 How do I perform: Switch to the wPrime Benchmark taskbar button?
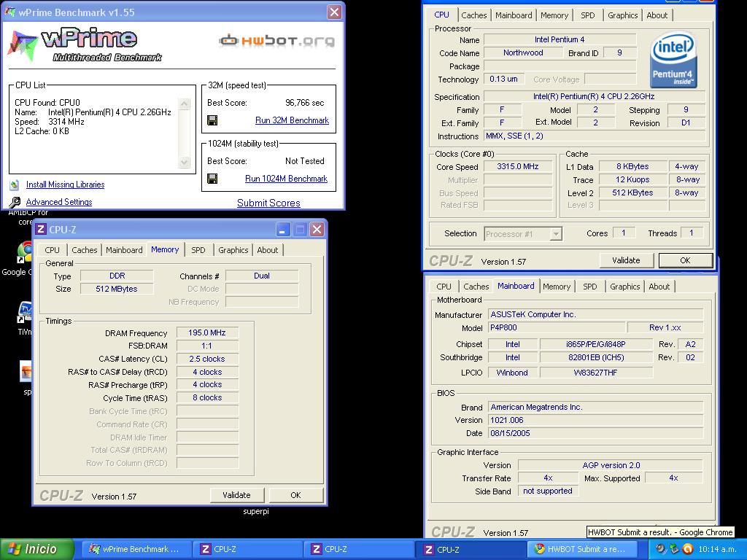136,549
